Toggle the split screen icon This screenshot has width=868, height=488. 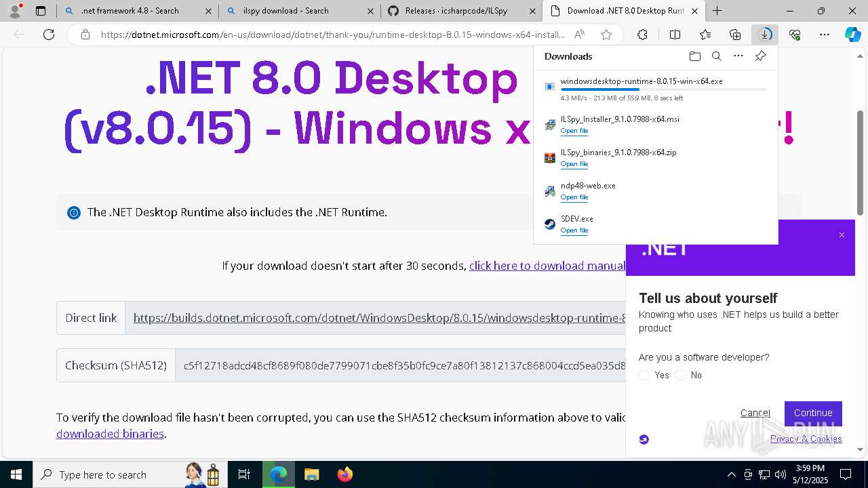675,35
